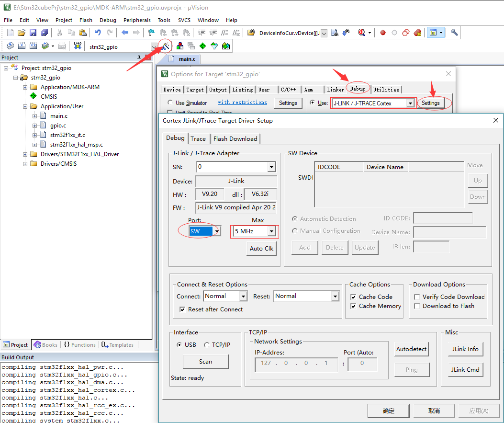Open the Port dropdown showing SW
504x423 pixels.
coord(216,230)
